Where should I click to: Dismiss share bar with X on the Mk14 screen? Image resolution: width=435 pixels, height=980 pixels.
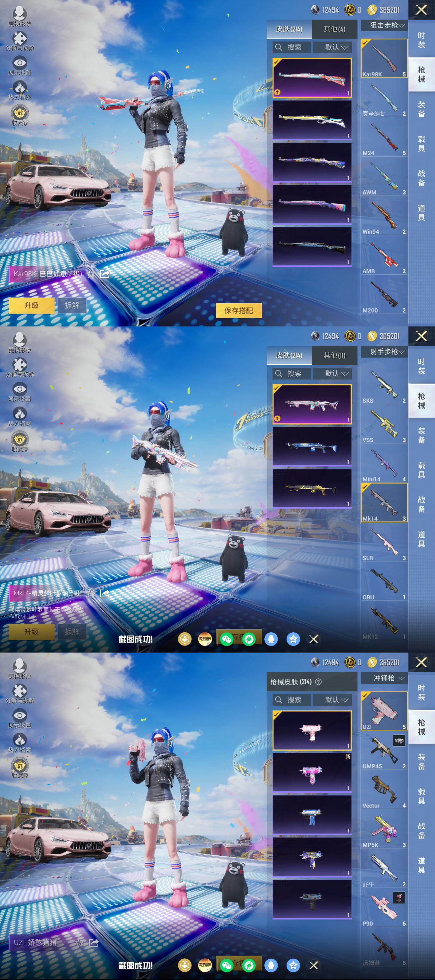click(x=313, y=639)
